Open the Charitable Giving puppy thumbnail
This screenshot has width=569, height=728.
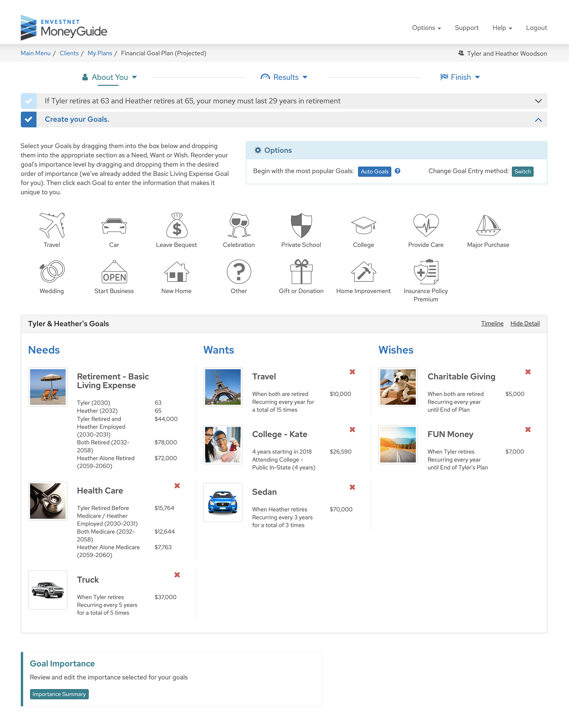(398, 387)
